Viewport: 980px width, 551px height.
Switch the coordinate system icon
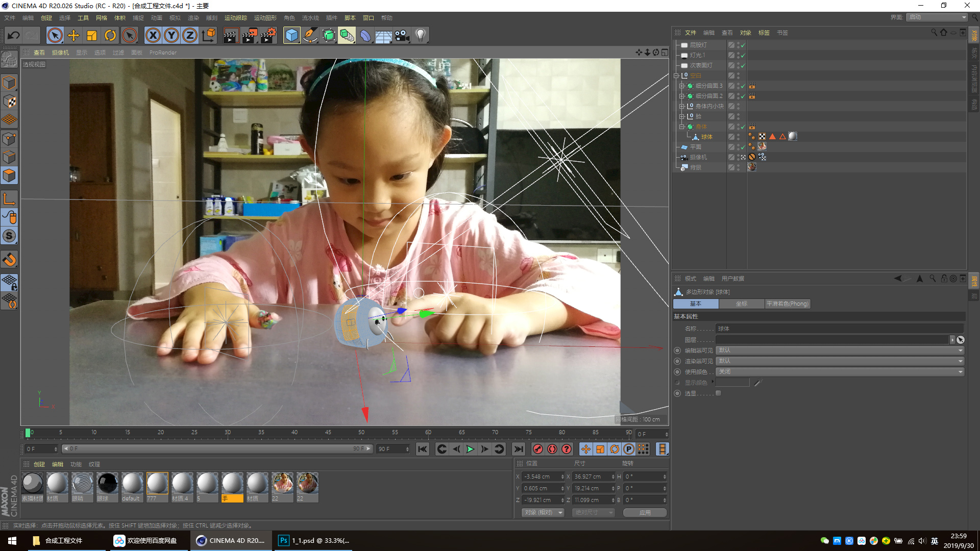pos(209,35)
